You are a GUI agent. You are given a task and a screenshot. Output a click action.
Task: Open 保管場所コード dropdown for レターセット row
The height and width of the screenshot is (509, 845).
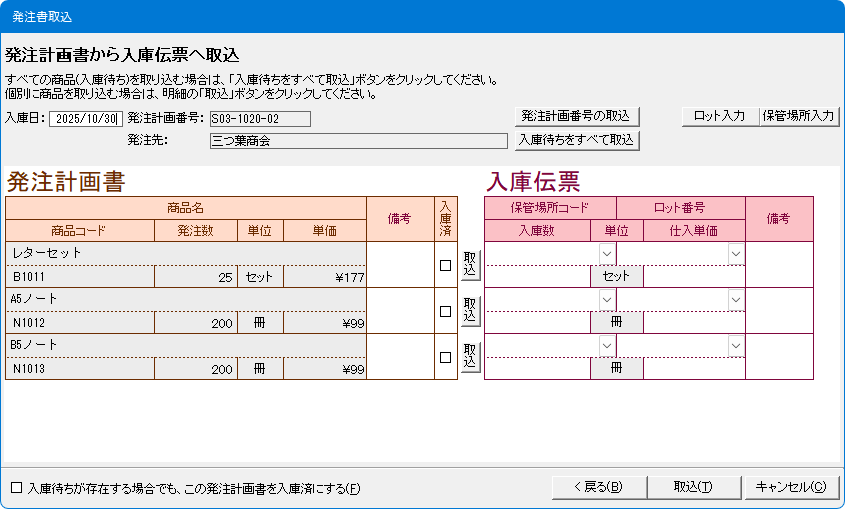click(x=606, y=254)
